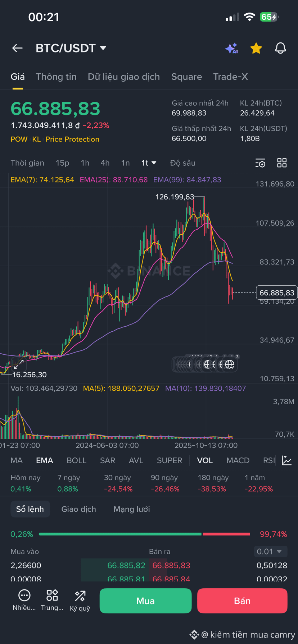298x644 pixels.
Task: Open chart settings icon beside the grid
Action: pos(260,163)
